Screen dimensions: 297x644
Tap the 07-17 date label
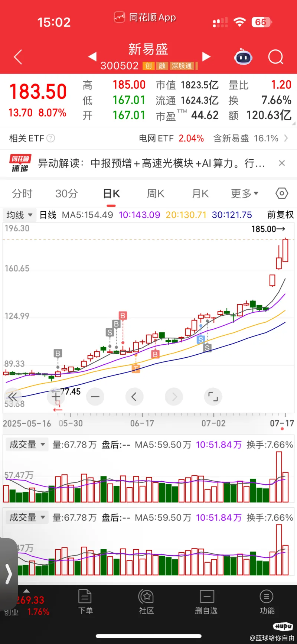tap(282, 423)
